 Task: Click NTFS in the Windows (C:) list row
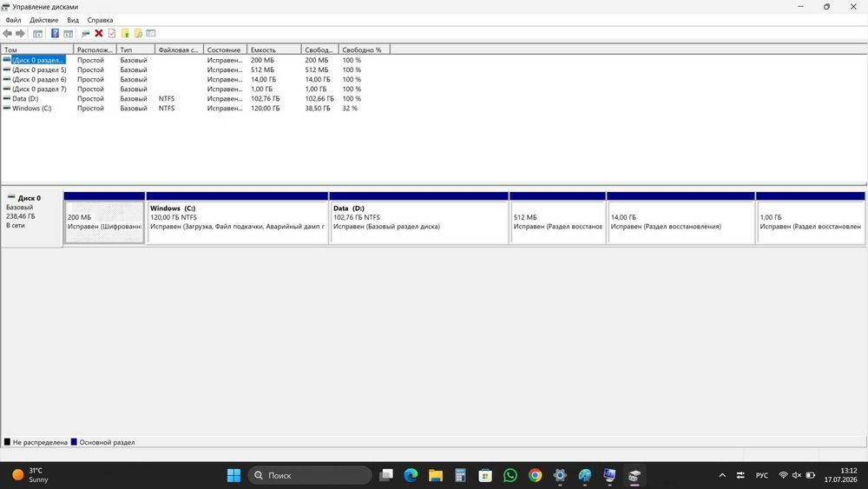166,108
